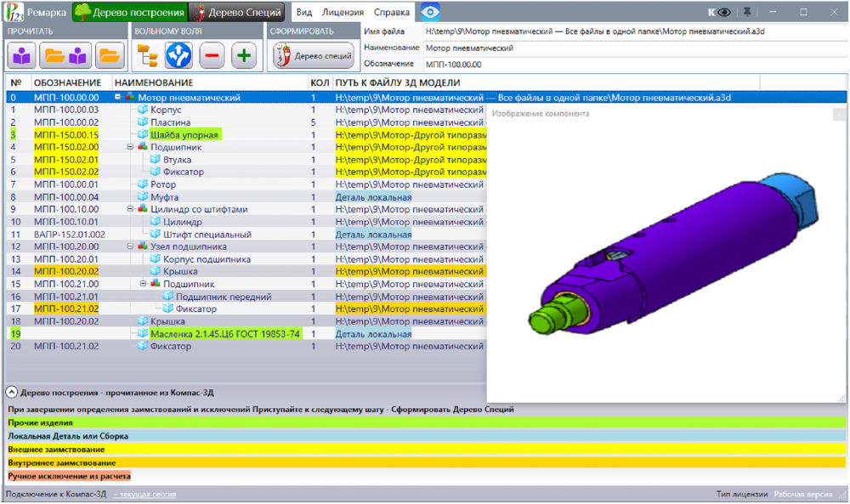Click the salmon Ручное исключение из расчета legend
Screen dimensions: 850x504
click(69, 476)
